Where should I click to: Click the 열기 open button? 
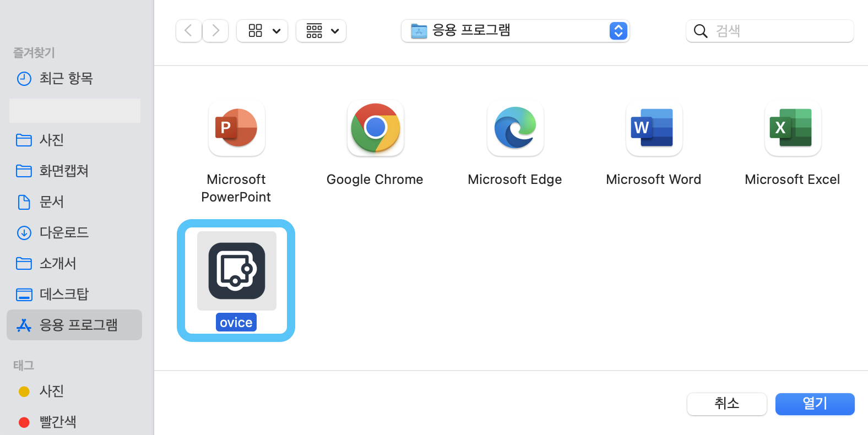point(815,404)
